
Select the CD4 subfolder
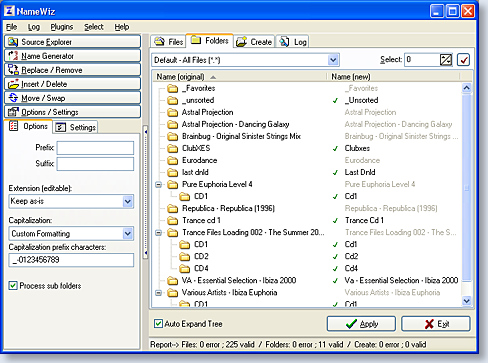(201, 268)
